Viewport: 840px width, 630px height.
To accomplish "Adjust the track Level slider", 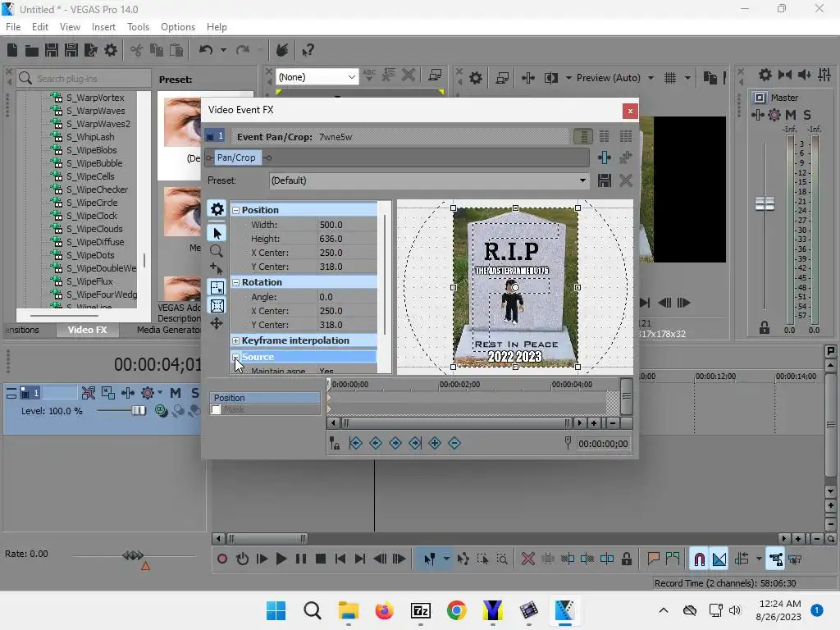I will pos(138,411).
